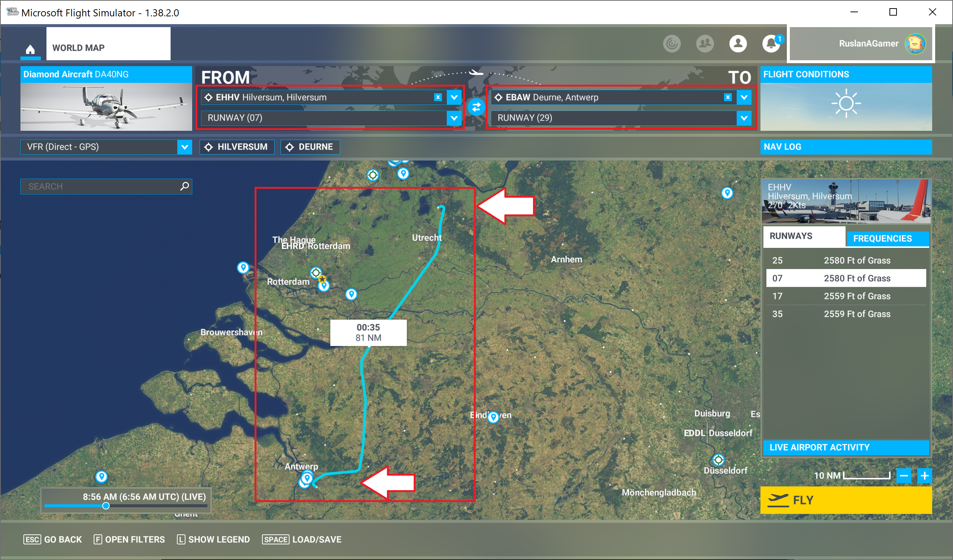Select the Rotterdam airport target marker
953x560 pixels.
(316, 273)
